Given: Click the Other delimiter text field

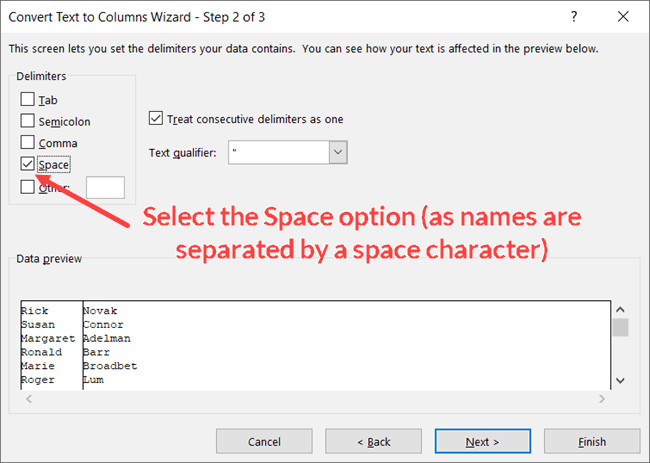Looking at the screenshot, I should [x=105, y=187].
